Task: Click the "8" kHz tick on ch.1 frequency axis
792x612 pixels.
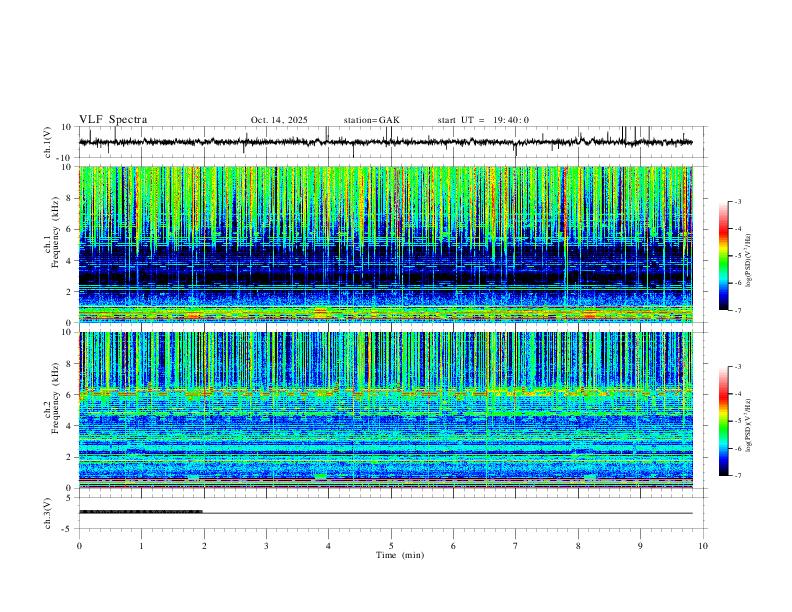Action: (x=69, y=198)
